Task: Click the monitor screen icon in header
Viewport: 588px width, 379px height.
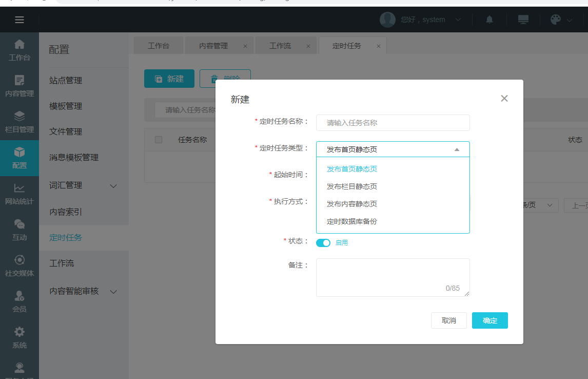Action: 523,20
